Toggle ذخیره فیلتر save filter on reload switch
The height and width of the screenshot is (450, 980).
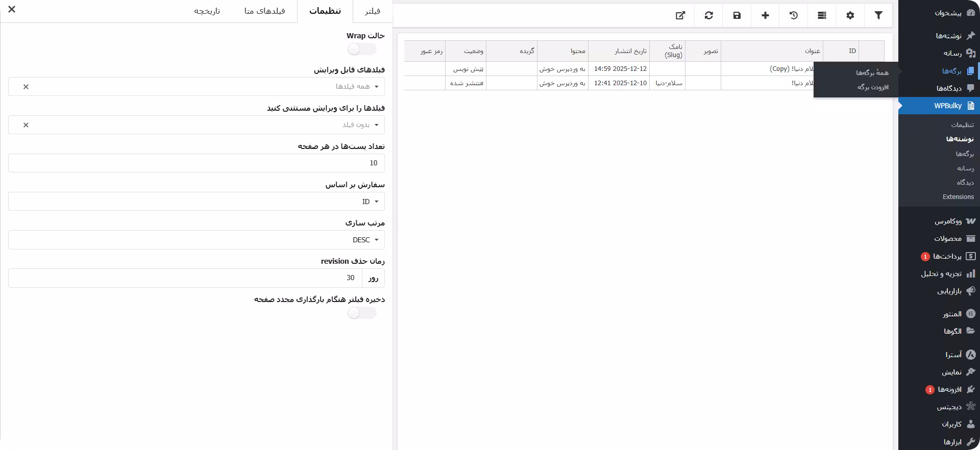tap(362, 313)
